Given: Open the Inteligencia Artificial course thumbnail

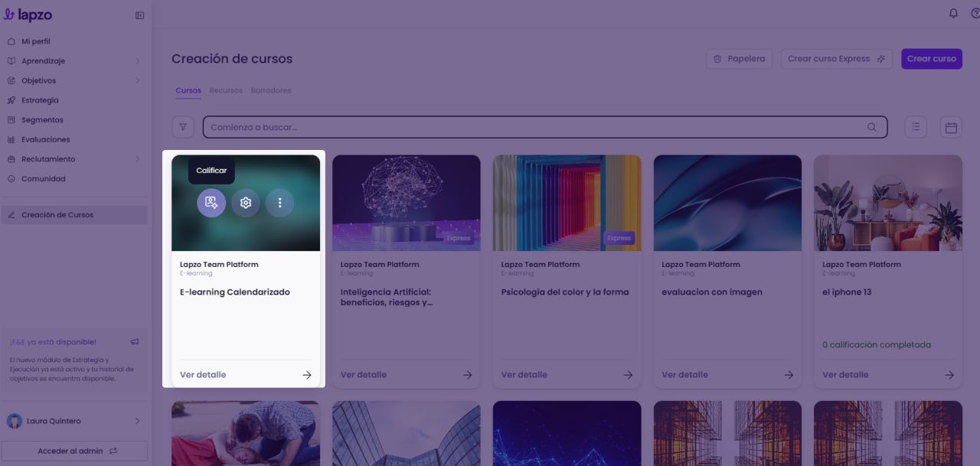Looking at the screenshot, I should 407,203.
